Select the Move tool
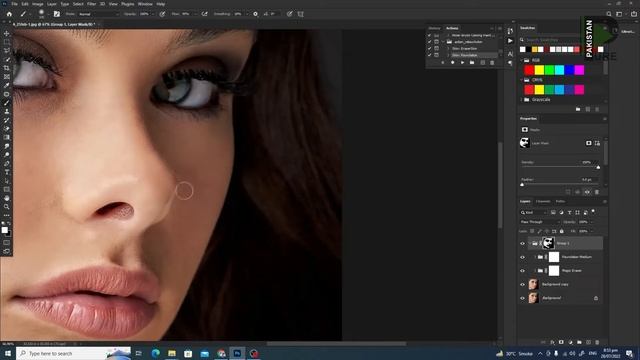The height and width of the screenshot is (360, 640). tap(7, 33)
